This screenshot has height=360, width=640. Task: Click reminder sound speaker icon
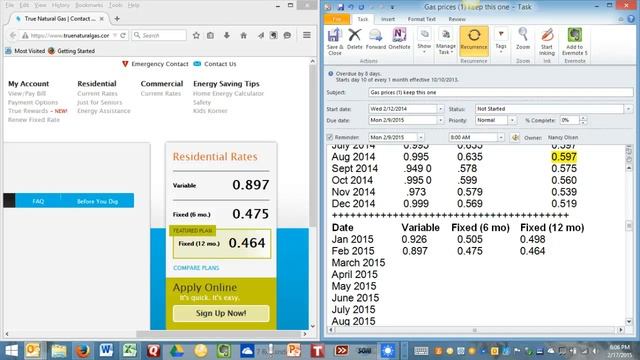tap(516, 138)
